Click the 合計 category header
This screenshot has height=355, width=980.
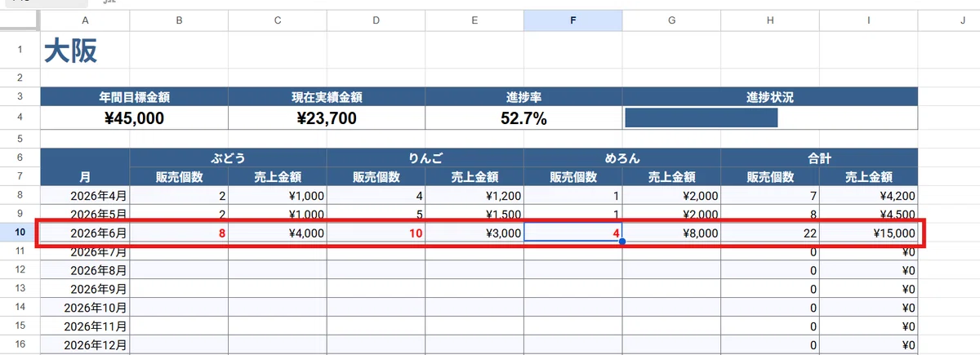coord(820,158)
